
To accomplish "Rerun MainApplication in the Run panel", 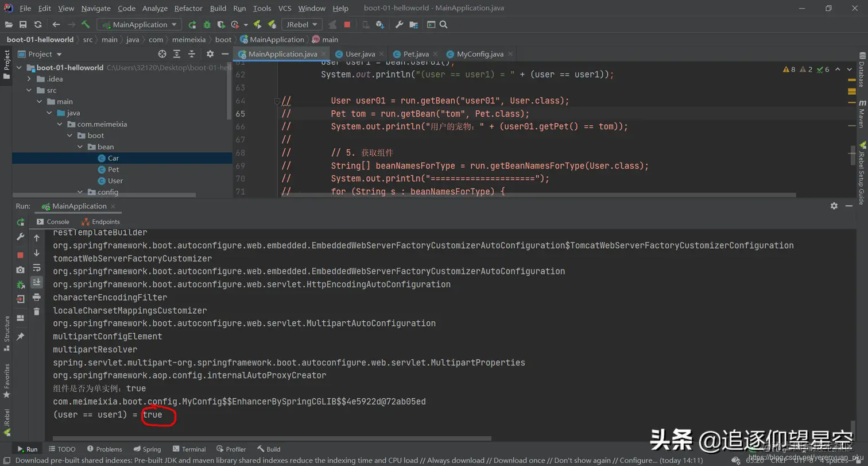I will [x=21, y=222].
